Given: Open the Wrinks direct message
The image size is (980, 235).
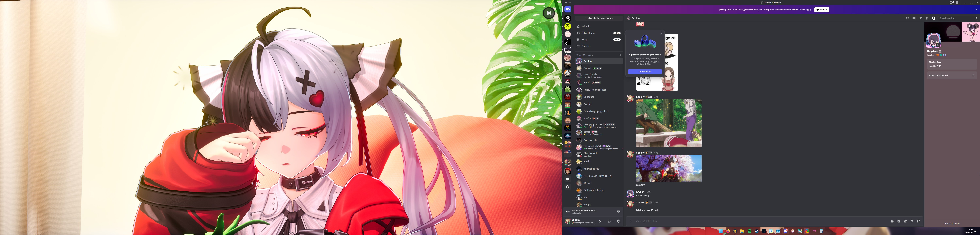Looking at the screenshot, I should 599,183.
